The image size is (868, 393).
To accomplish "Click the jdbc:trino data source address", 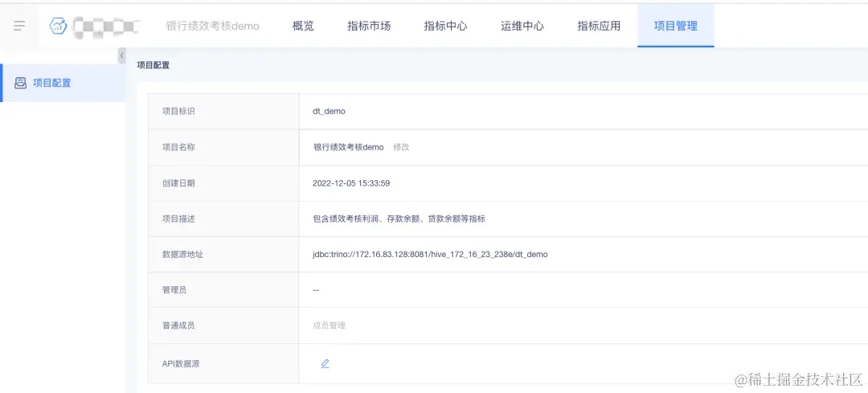I will click(x=430, y=255).
